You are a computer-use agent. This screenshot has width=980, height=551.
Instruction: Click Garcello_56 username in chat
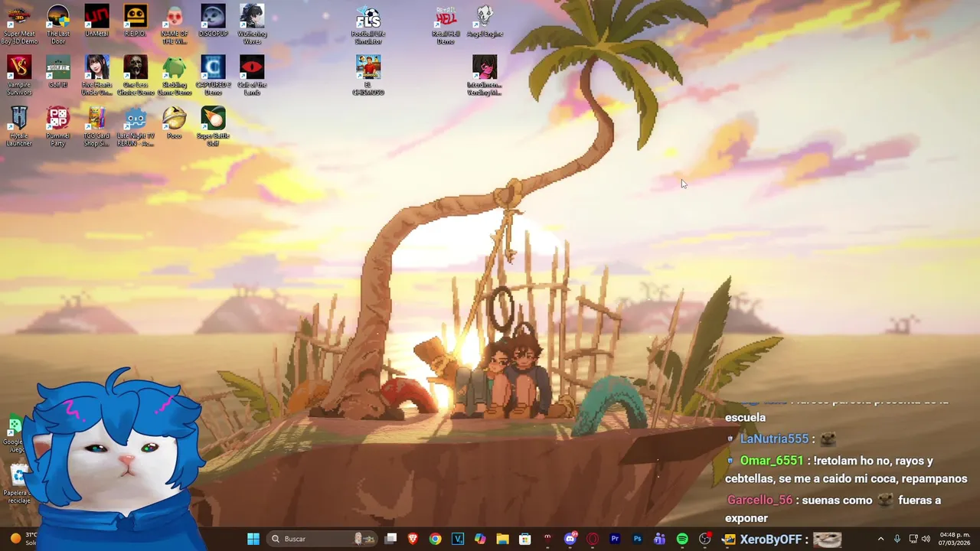click(759, 500)
